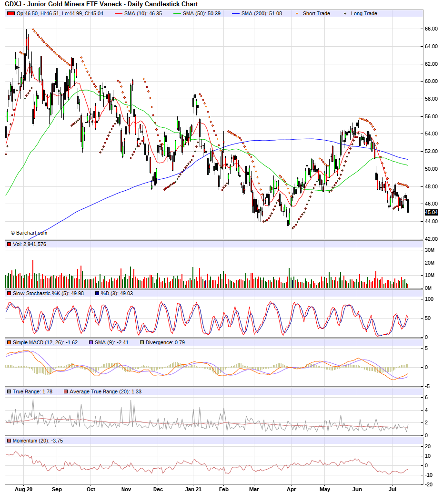Image resolution: width=443 pixels, height=504 pixels.
Task: Click the Mar date axis label
Action: 254,490
